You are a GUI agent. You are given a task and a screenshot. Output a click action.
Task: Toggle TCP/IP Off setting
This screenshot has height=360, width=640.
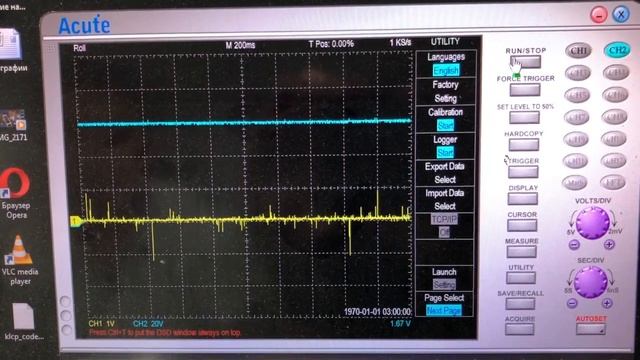[x=444, y=232]
